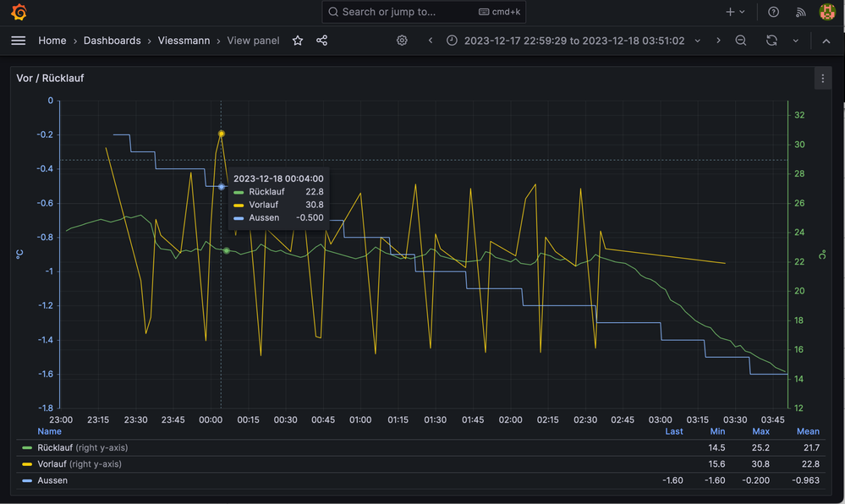This screenshot has height=504, width=845.
Task: Sort legend by Min column
Action: (717, 431)
